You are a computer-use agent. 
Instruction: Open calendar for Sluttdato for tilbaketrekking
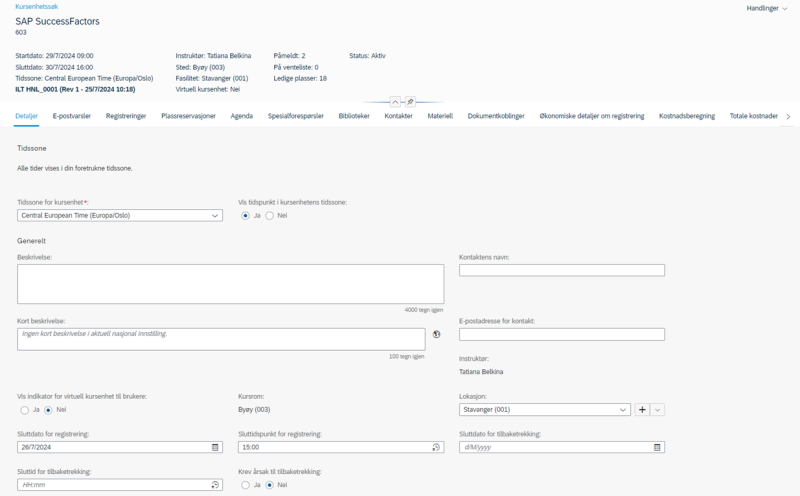click(657, 447)
